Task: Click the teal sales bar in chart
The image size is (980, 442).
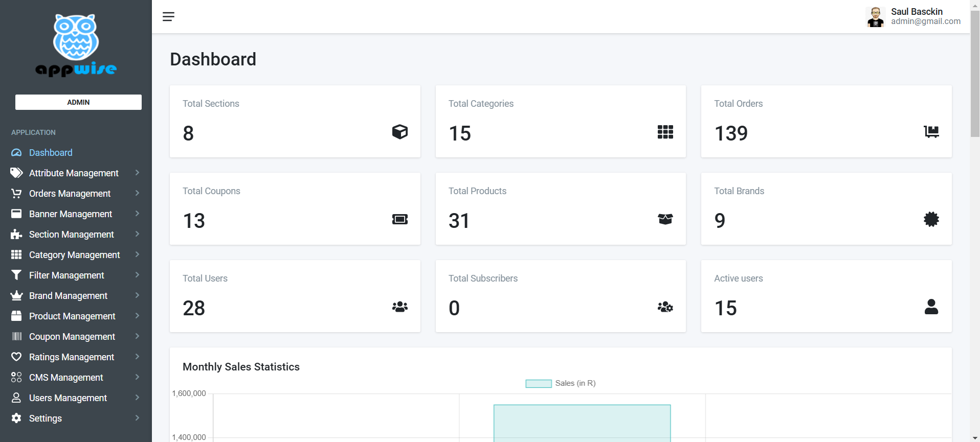Action: tap(582, 423)
